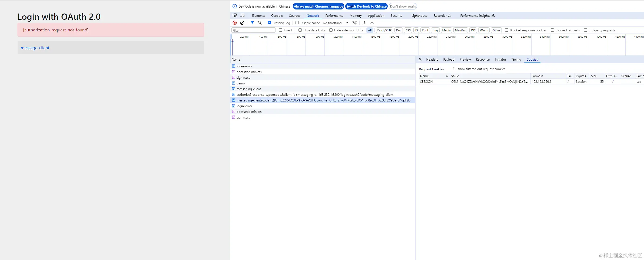
Task: Toggle the device toolbar icon
Action: [x=242, y=16]
